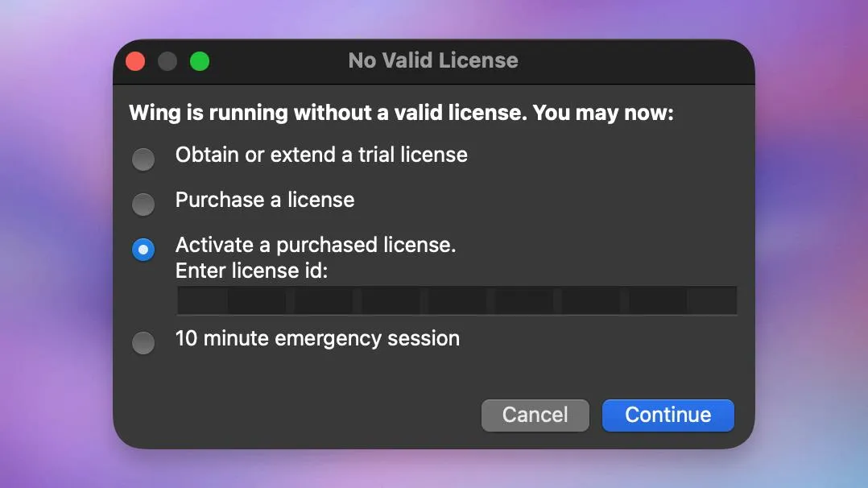The image size is (868, 488).
Task: Click the "Activate a purchased license." label text
Action: pos(316,245)
